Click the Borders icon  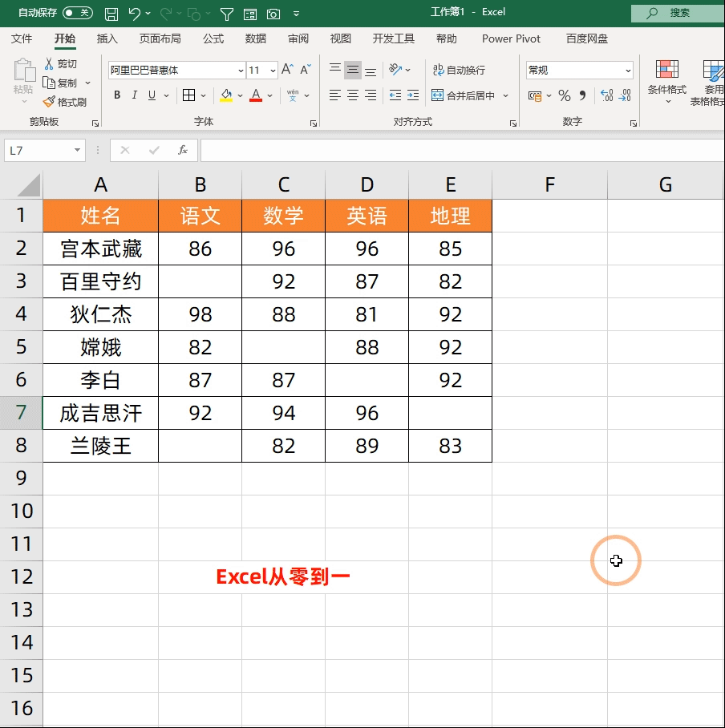click(x=189, y=95)
